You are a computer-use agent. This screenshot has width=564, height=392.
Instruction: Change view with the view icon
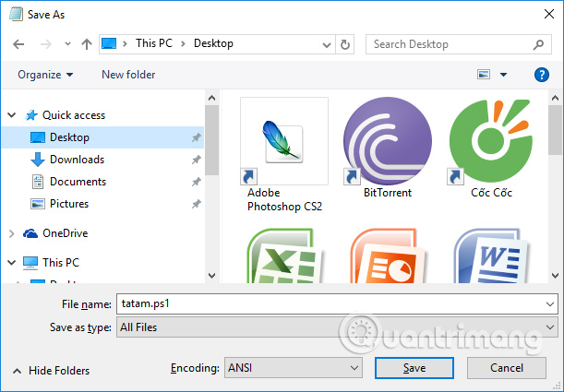click(484, 75)
